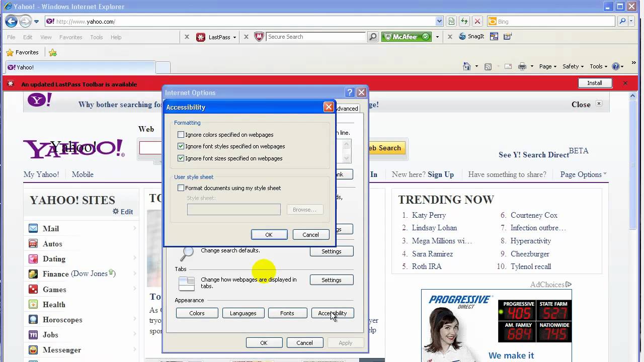
Task: Click the Search Settings button
Action: point(332,251)
